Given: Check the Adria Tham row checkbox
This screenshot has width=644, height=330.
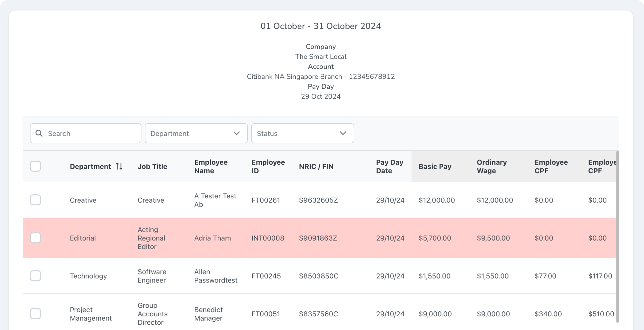Looking at the screenshot, I should coord(35,238).
